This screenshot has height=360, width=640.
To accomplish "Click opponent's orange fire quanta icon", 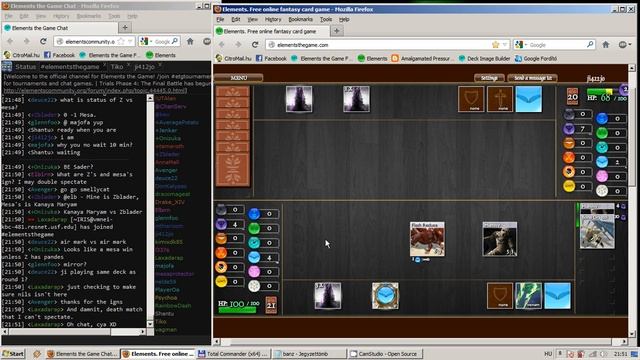I will 569,157.
